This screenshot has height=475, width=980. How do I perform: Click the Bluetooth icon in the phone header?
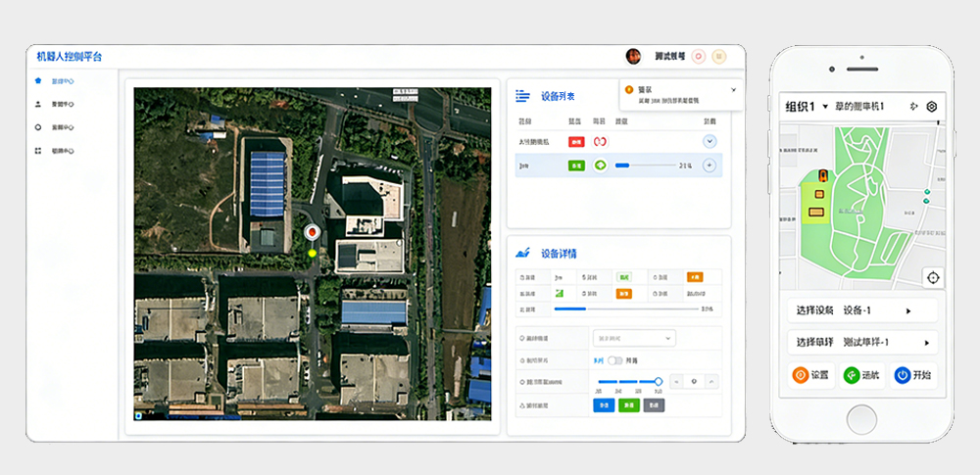(913, 107)
